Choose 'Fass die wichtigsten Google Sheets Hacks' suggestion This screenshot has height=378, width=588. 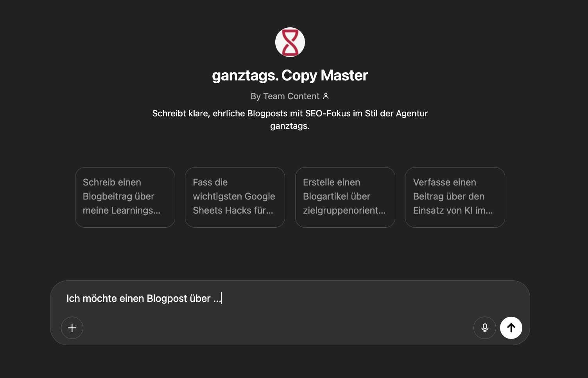tap(235, 197)
